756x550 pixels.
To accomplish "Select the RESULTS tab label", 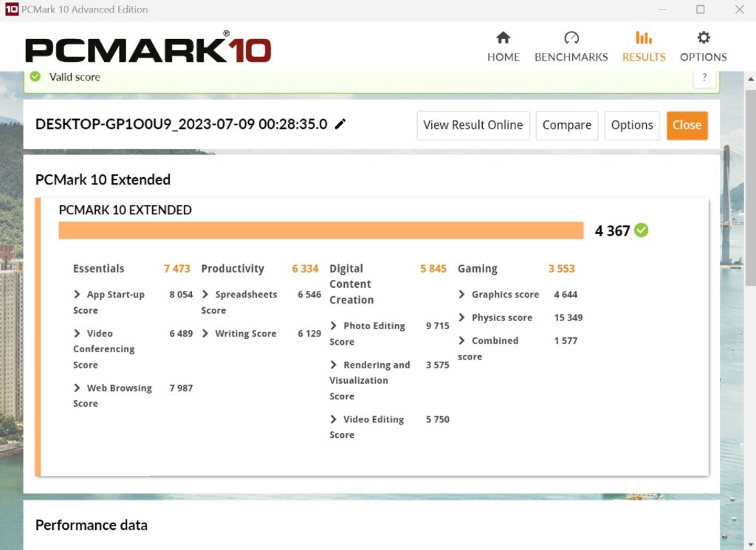I will click(x=644, y=57).
